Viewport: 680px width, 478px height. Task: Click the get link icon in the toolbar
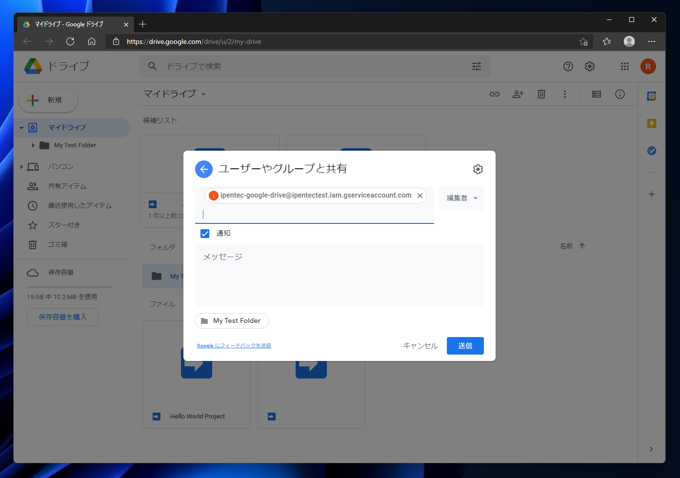494,94
